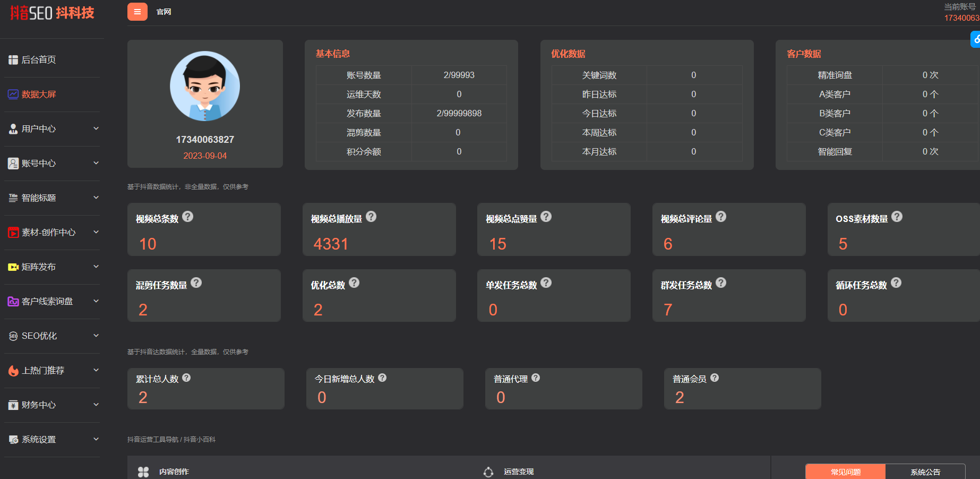The height and width of the screenshot is (479, 980).
Task: Click the 发布数量 value 2/99999898
Action: (x=459, y=114)
